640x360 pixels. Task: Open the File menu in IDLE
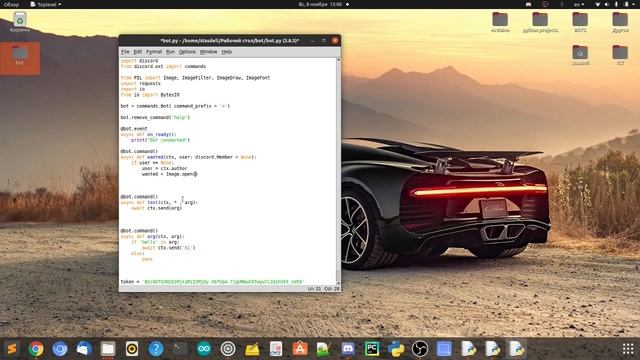click(x=125, y=52)
